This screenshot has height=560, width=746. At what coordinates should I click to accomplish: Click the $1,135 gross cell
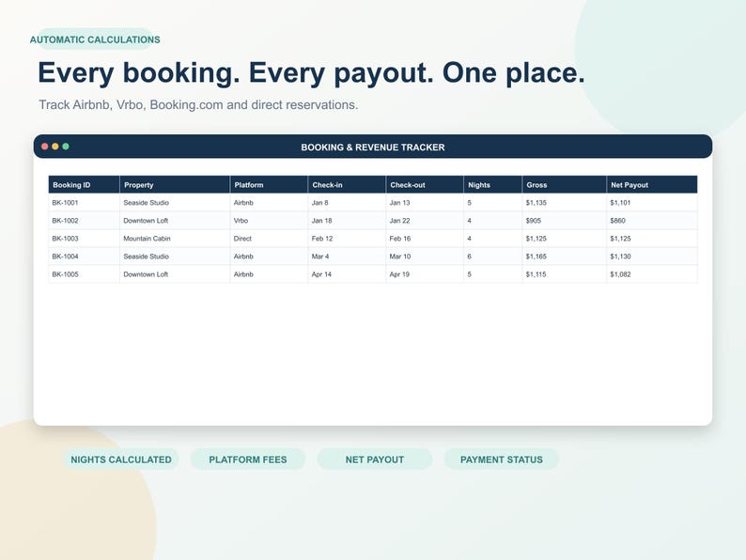pyautogui.click(x=565, y=203)
